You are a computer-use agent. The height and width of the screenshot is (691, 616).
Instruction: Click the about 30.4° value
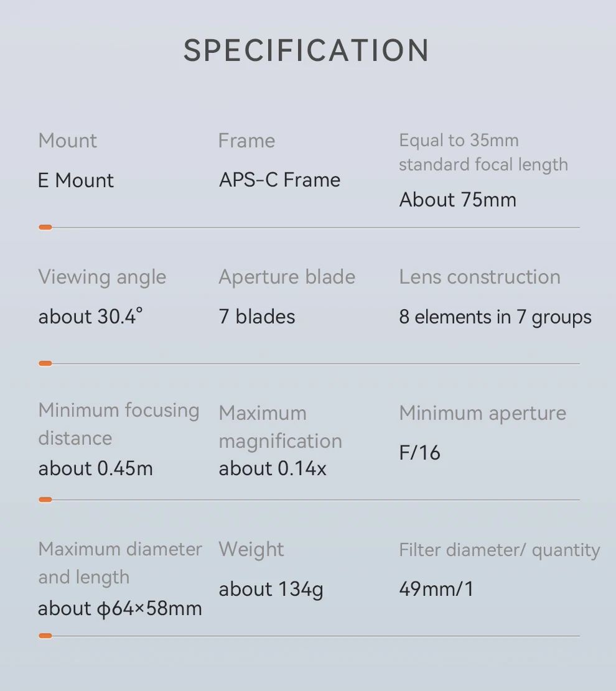click(x=90, y=317)
